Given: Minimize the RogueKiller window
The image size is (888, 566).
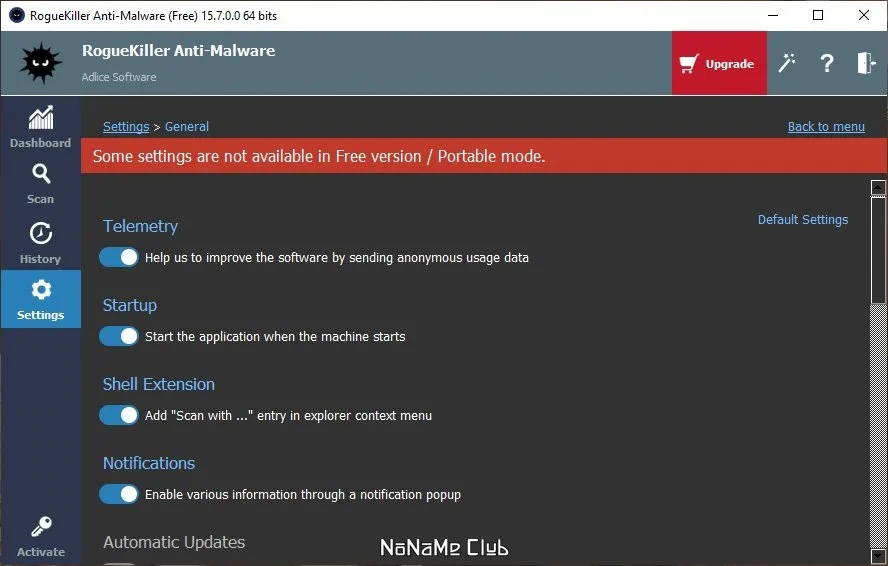Looking at the screenshot, I should (x=773, y=15).
